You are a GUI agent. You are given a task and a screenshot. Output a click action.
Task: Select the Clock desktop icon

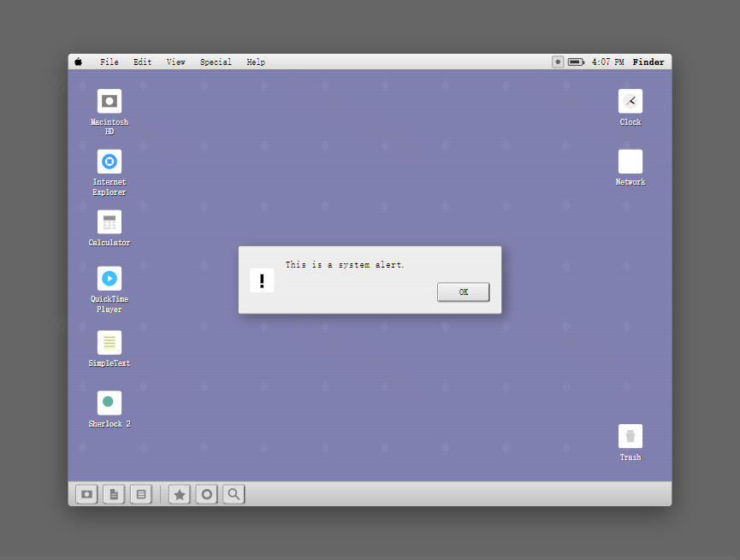(x=630, y=102)
